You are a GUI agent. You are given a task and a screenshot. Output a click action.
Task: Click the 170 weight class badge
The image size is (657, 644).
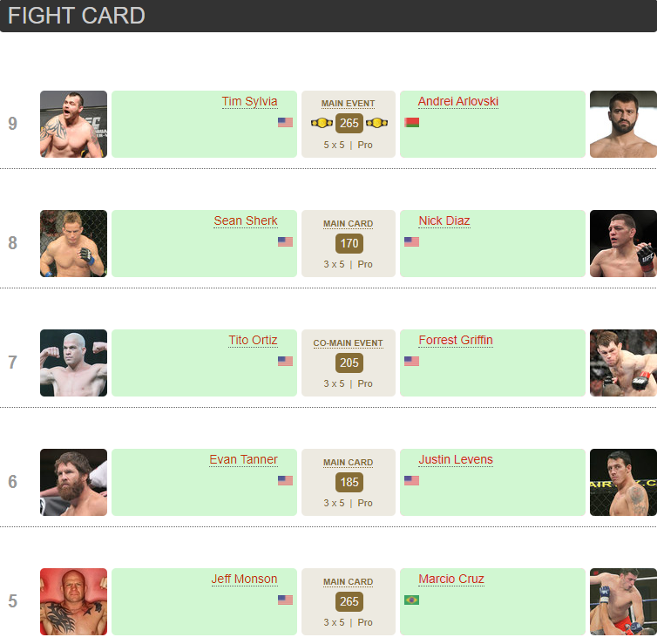tap(349, 243)
